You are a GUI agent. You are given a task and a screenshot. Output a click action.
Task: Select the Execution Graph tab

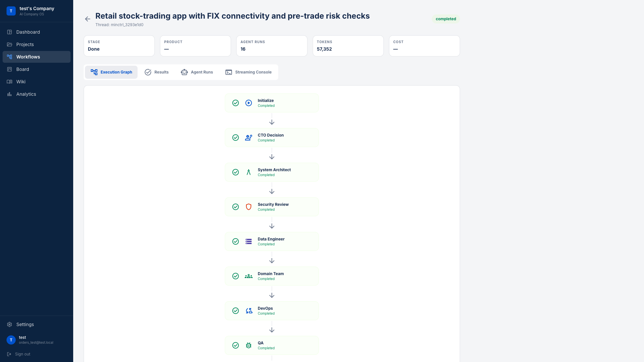111,72
